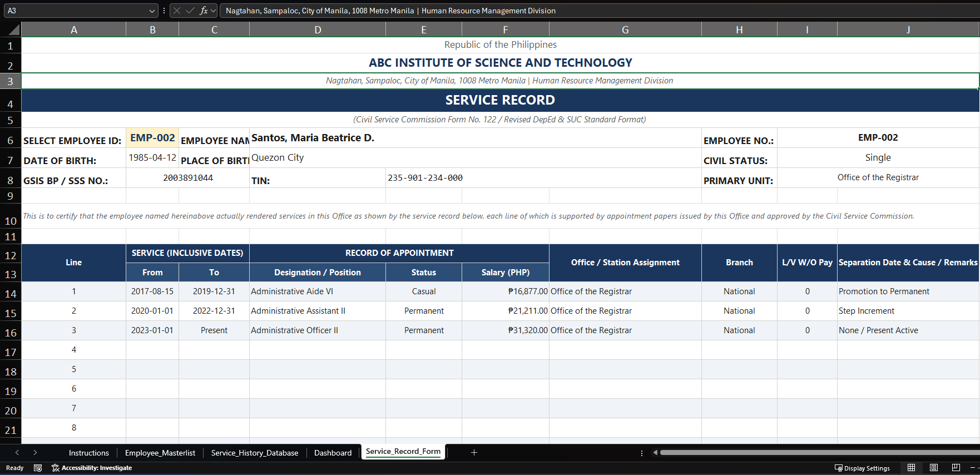The width and height of the screenshot is (980, 475).
Task: Select column D header
Action: 318,29
